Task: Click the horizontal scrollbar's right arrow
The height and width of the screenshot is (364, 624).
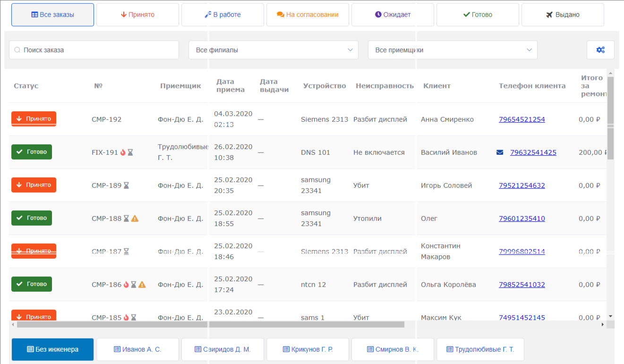Action: click(x=603, y=325)
